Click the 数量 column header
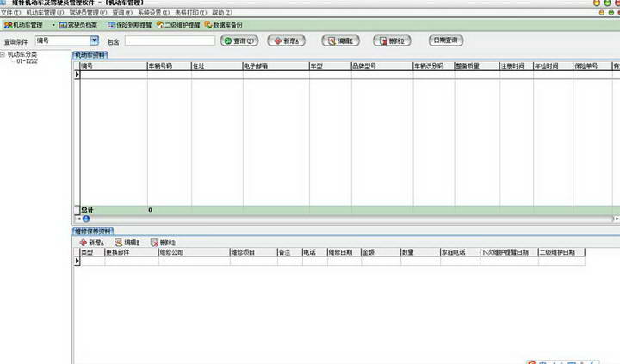Viewport: 620px width, 364px height. [x=420, y=252]
